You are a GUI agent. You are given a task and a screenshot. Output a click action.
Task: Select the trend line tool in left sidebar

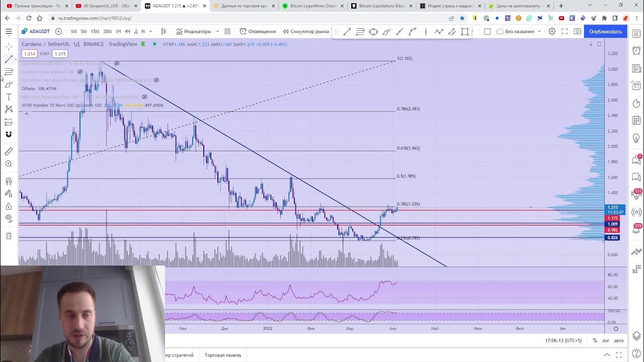click(9, 59)
